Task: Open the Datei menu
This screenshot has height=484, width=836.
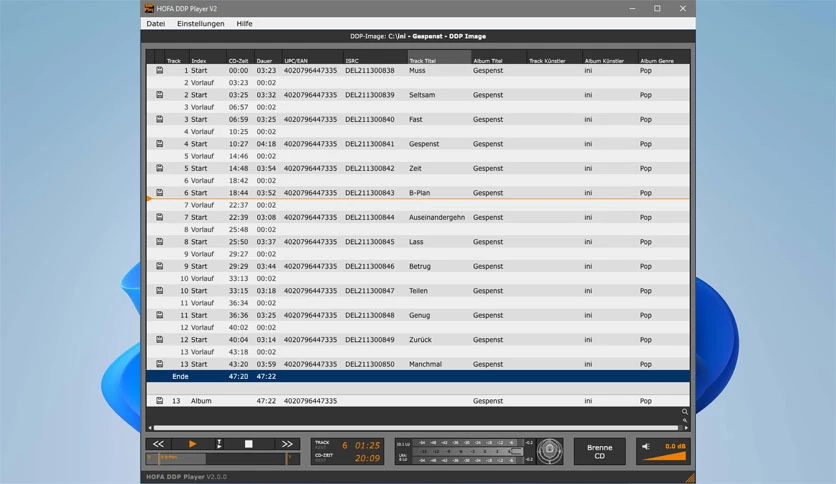Action: click(x=156, y=23)
